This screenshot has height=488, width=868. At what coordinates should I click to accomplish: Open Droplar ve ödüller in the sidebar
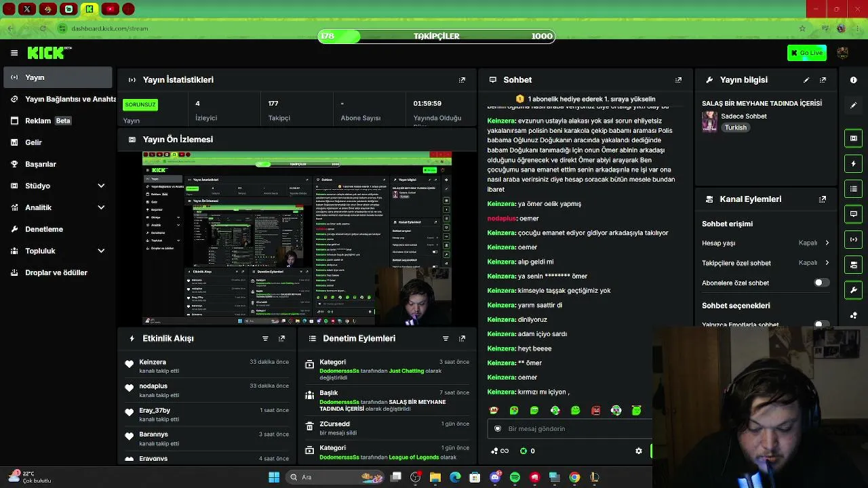(x=58, y=272)
